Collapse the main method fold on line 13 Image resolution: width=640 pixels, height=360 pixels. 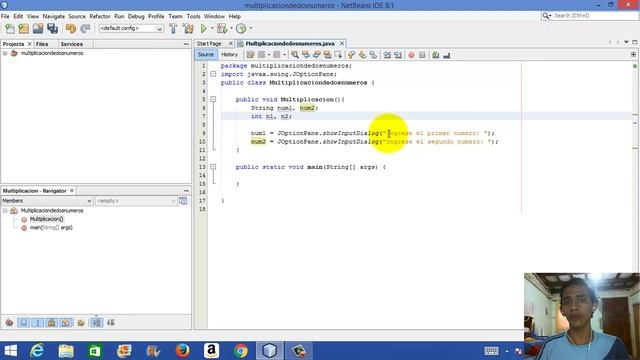(x=213, y=167)
